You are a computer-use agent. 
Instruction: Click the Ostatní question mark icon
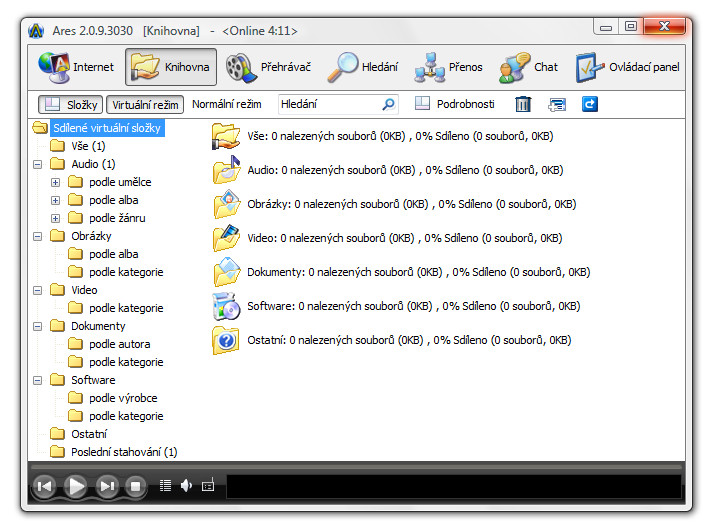(226, 340)
